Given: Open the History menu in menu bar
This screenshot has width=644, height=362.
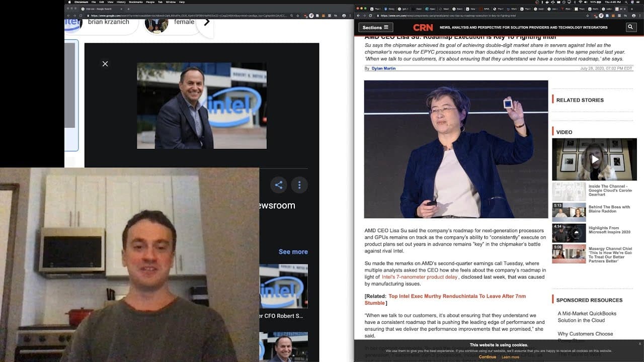Looking at the screenshot, I should coord(121,2).
